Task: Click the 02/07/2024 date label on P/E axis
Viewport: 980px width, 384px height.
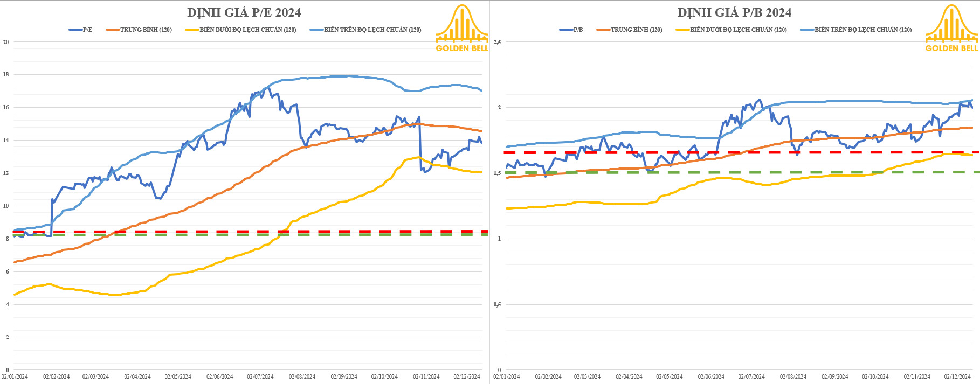Action: pos(260,377)
